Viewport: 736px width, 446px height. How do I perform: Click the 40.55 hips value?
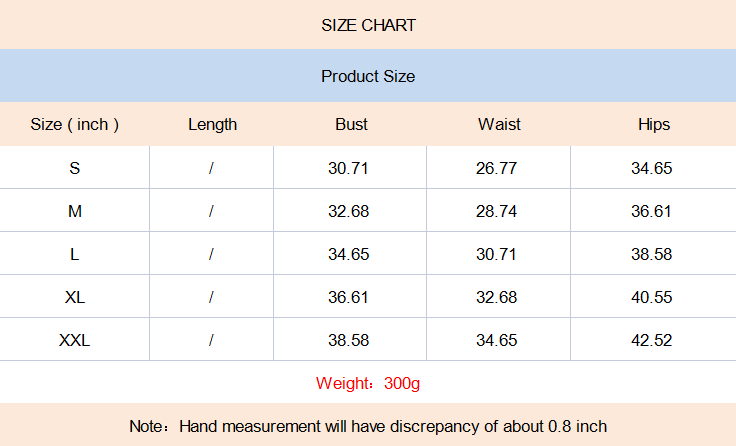(651, 297)
